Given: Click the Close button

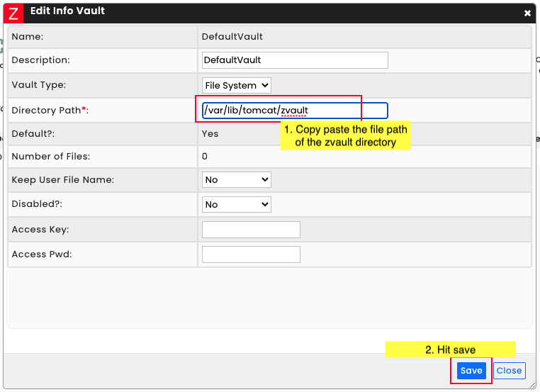Looking at the screenshot, I should point(509,371).
